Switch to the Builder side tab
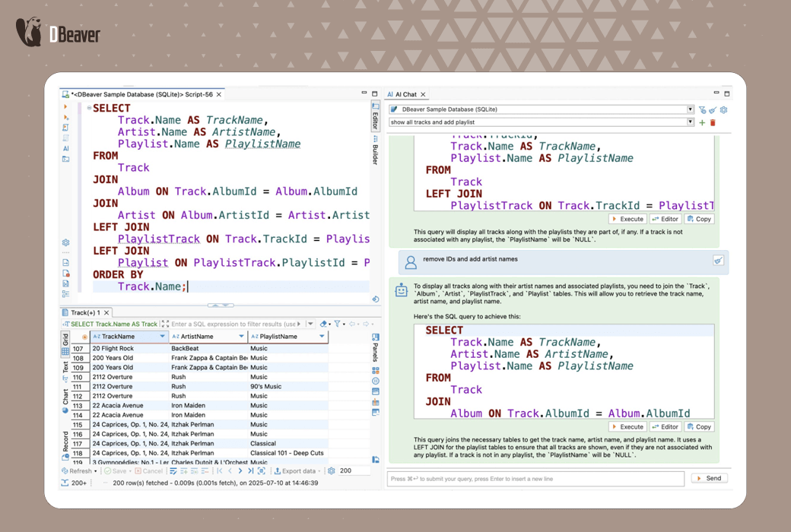Image resolution: width=791 pixels, height=532 pixels. [x=375, y=150]
